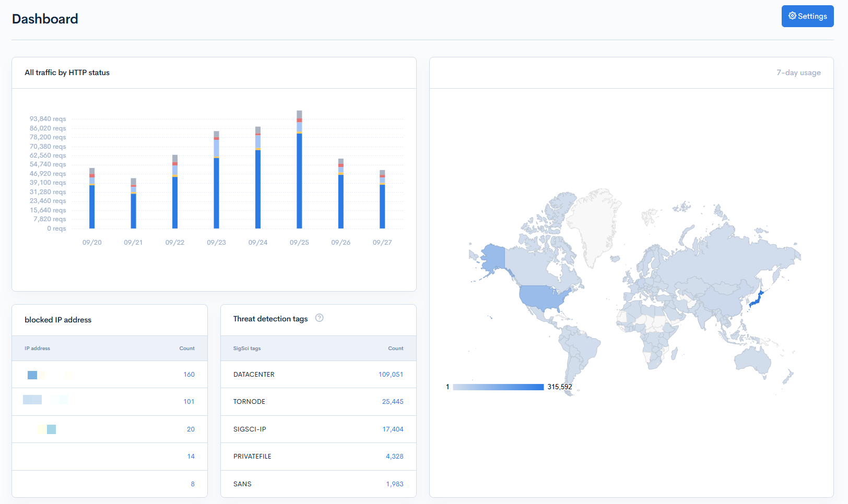Open the 25,445 count for TORNODE
Viewport: 848px width, 504px height.
point(393,402)
